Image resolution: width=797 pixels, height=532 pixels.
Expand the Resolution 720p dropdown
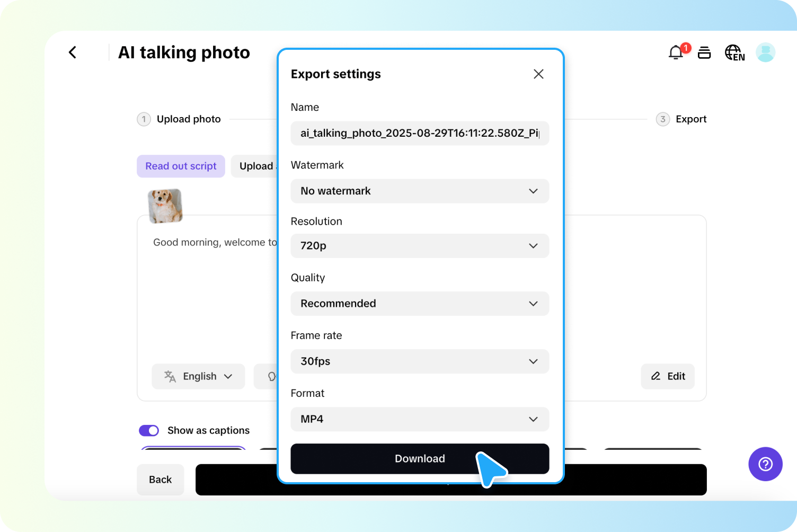click(x=420, y=246)
